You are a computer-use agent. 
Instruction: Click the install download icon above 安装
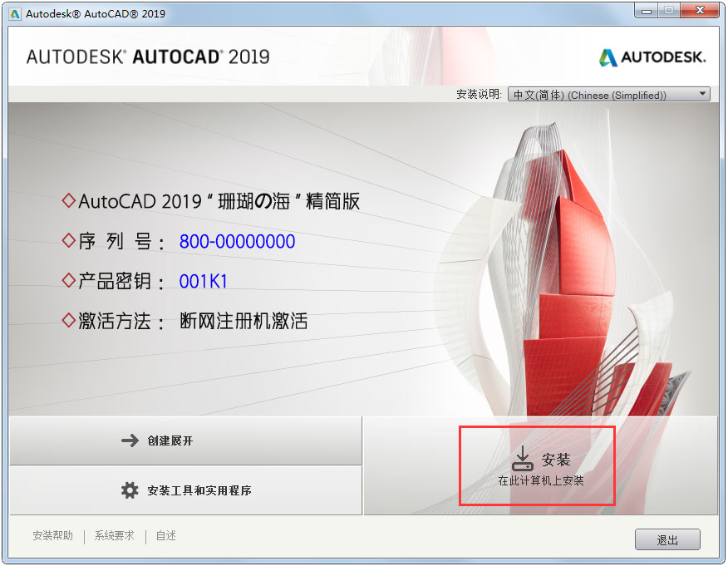click(x=524, y=456)
